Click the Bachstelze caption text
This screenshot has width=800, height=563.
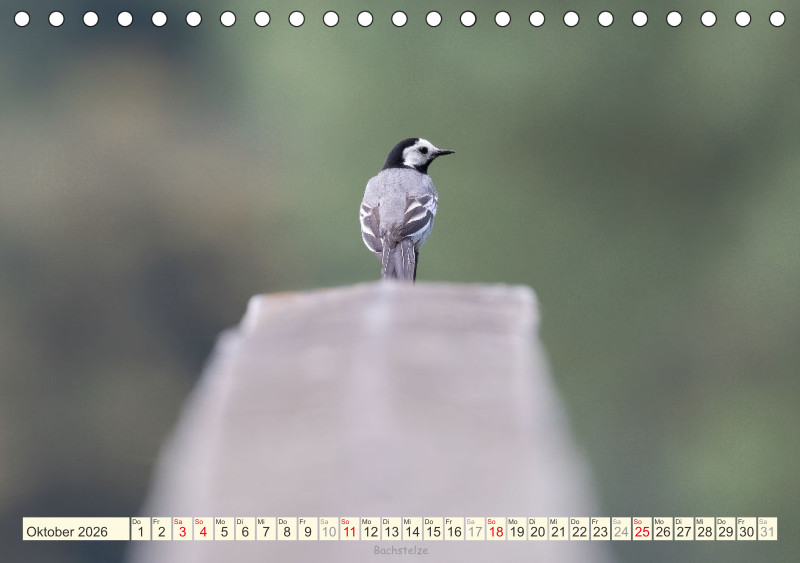pyautogui.click(x=401, y=551)
